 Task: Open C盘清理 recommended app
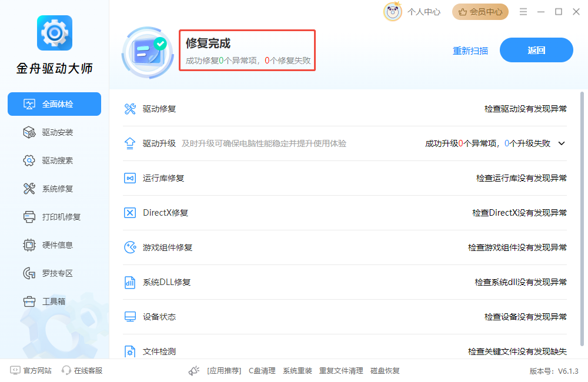[262, 370]
